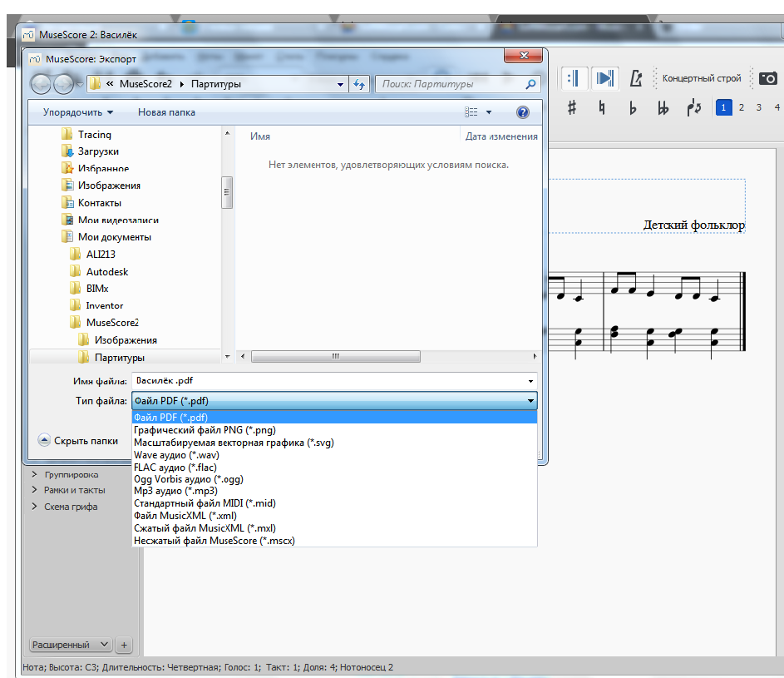Open the Inventor folder

104,306
